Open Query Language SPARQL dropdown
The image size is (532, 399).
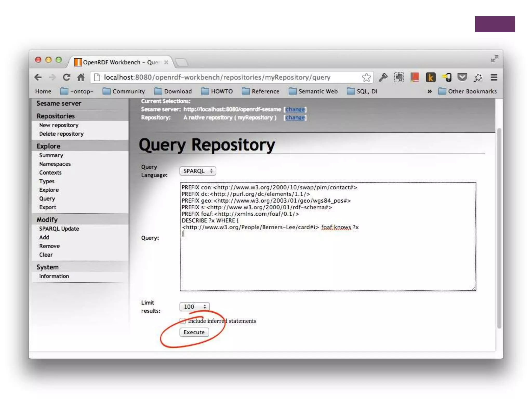tap(198, 171)
